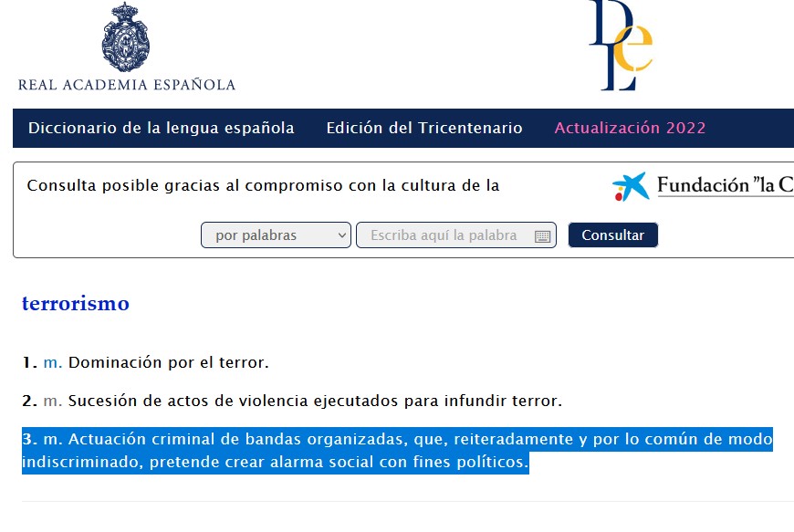Click the highlighted text 'Actuación criminal de bandas organizadas'
This screenshot has height=532, width=794.
click(237, 439)
